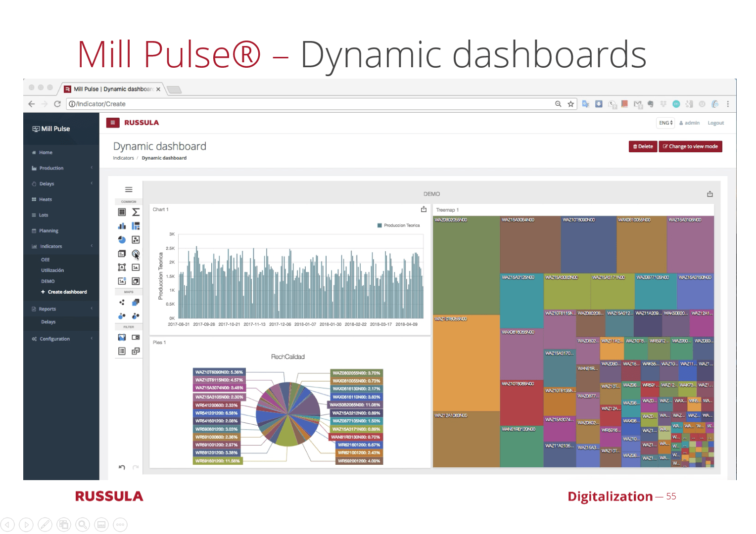This screenshot has height=534, width=756.
Task: Add a bar chart widget
Action: pos(122,226)
